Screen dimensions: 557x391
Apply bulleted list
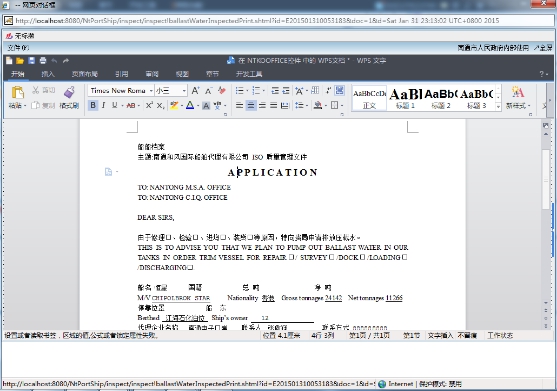239,91
